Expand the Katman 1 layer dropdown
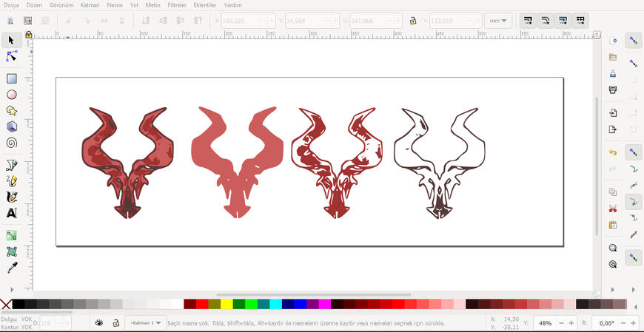644x332 pixels. point(146,323)
